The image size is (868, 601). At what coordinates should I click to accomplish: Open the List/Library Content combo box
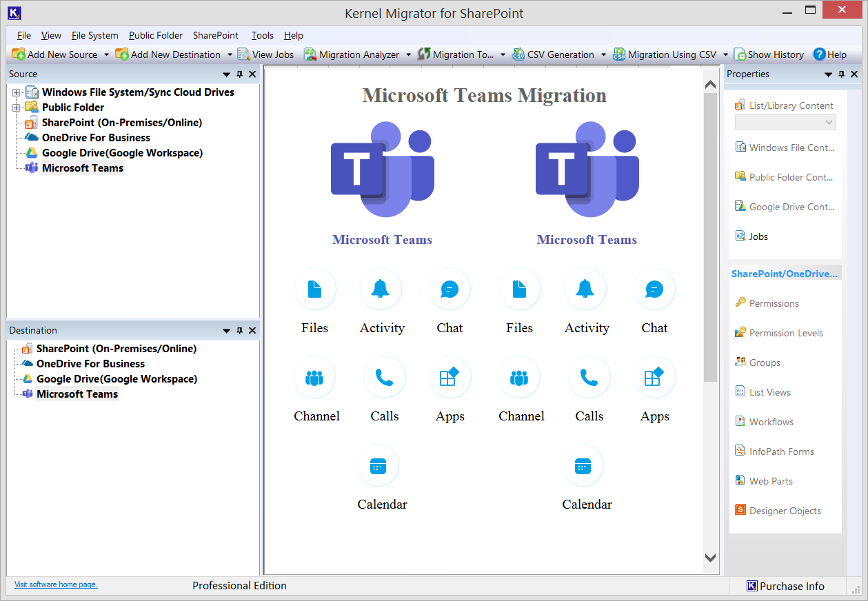(785, 122)
